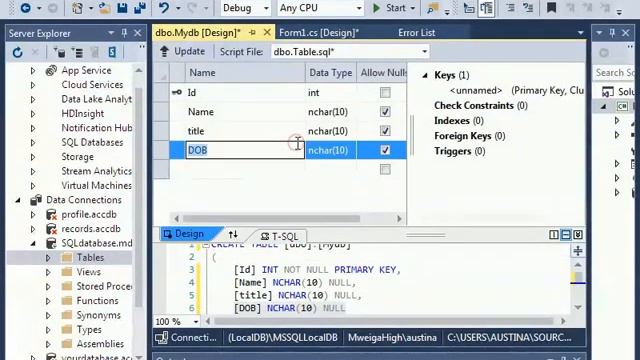Select Indexes (0) entry
Viewport: 640px width, 360px height.
click(x=459, y=121)
